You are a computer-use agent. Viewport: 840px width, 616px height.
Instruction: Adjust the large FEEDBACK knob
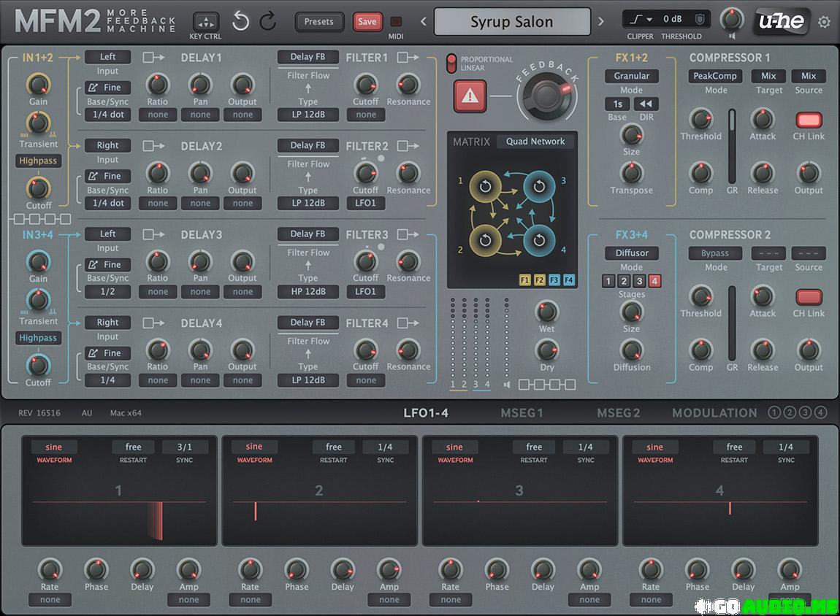point(546,96)
